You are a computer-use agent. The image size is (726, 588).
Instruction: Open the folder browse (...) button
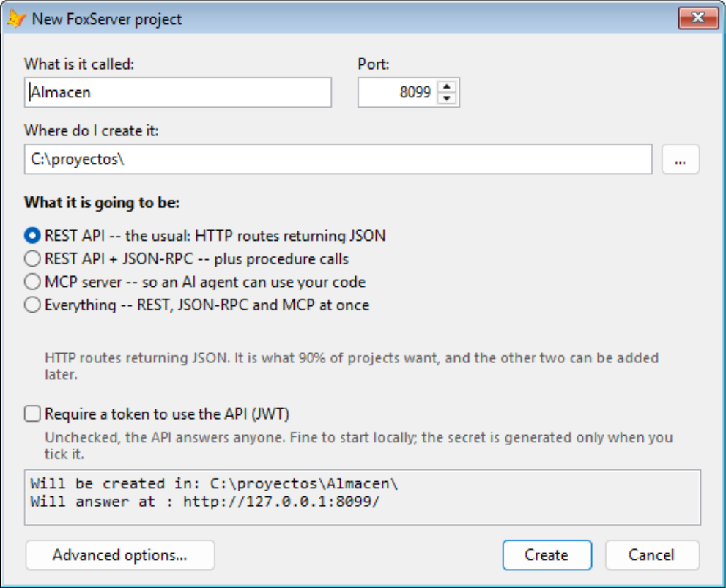(680, 159)
